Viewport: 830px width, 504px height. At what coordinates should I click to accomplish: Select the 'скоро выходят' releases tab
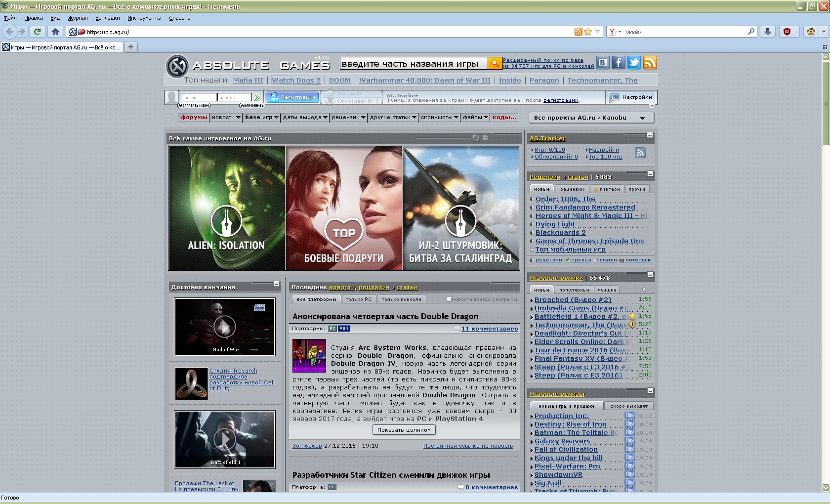[628, 406]
